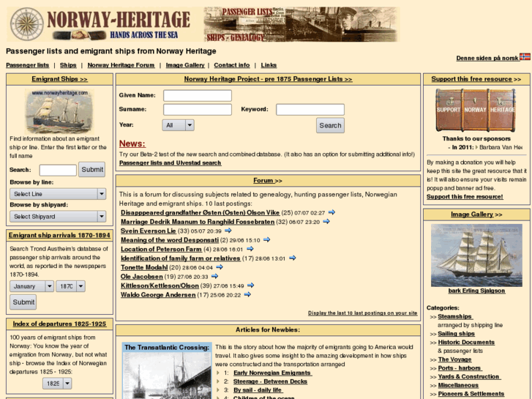The width and height of the screenshot is (532, 399).
Task: Click the Norwegian flag icon
Action: (525, 56)
